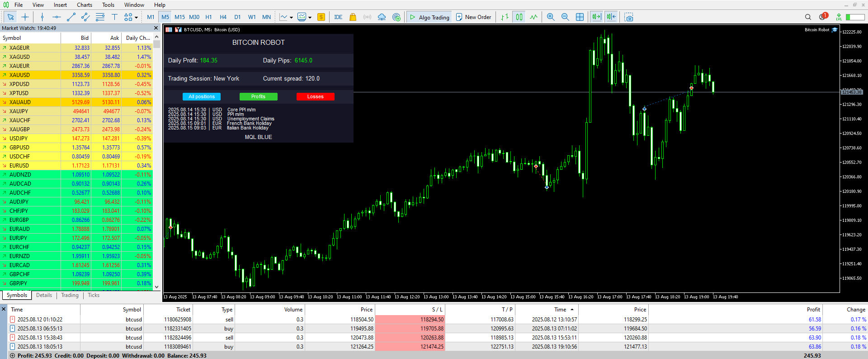Viewport: 868px width, 359px height.
Task: Zoom out on the chart
Action: pyautogui.click(x=565, y=17)
